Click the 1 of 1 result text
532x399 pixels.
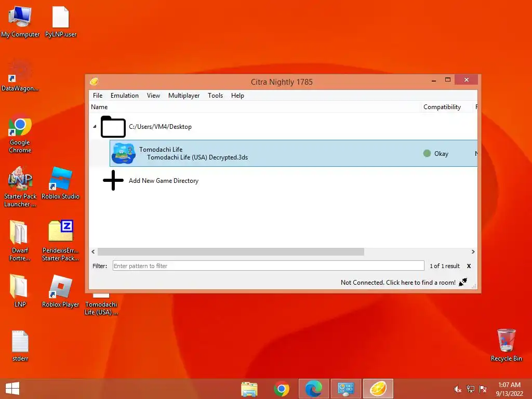click(x=445, y=266)
